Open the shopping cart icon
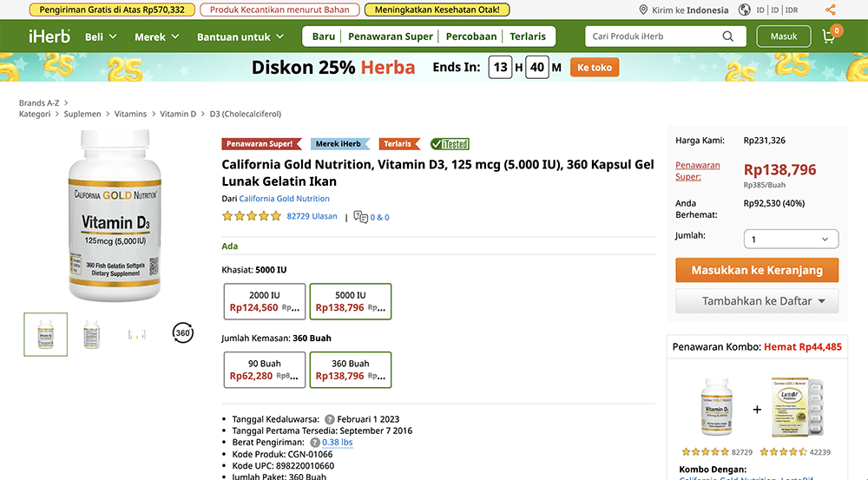 point(829,37)
